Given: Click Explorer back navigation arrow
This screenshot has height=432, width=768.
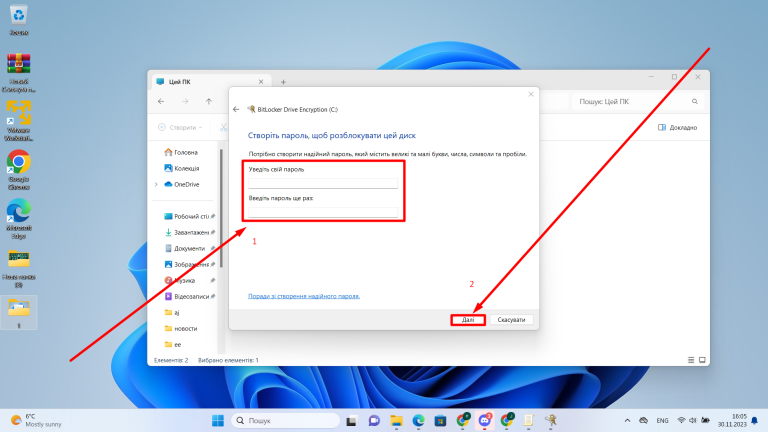Looking at the screenshot, I should click(161, 101).
